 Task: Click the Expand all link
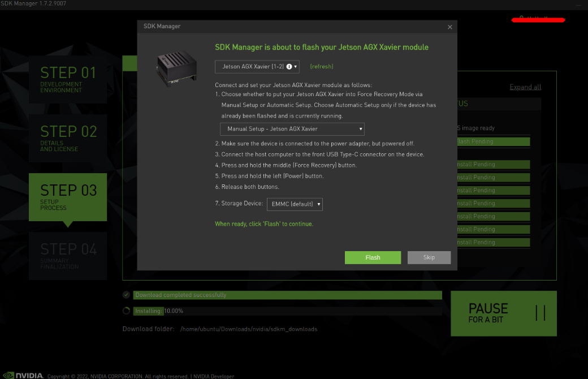(x=525, y=87)
